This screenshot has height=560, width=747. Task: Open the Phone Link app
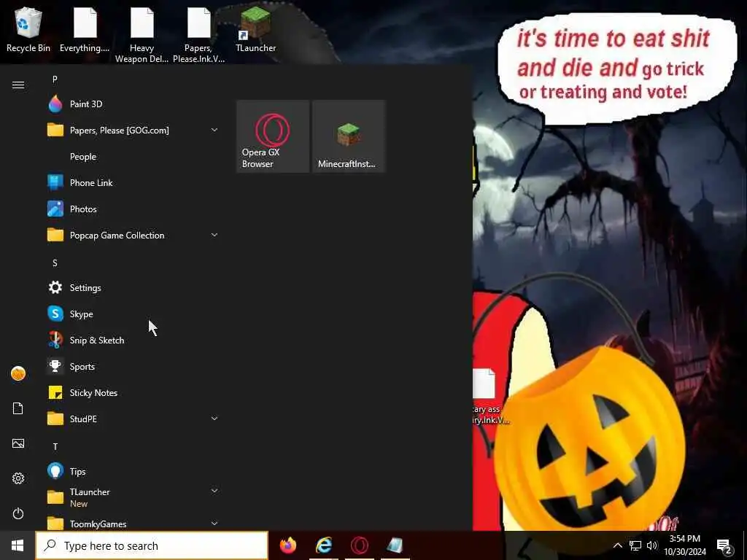(x=133, y=182)
